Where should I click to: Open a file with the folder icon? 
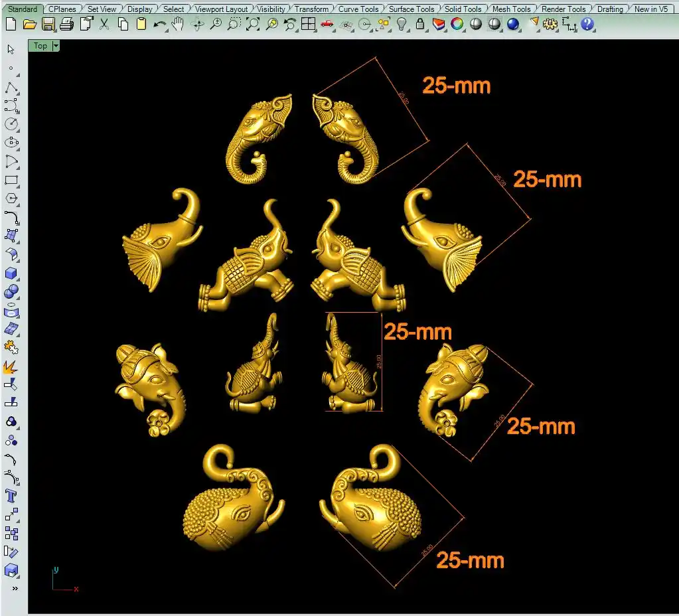coord(29,25)
